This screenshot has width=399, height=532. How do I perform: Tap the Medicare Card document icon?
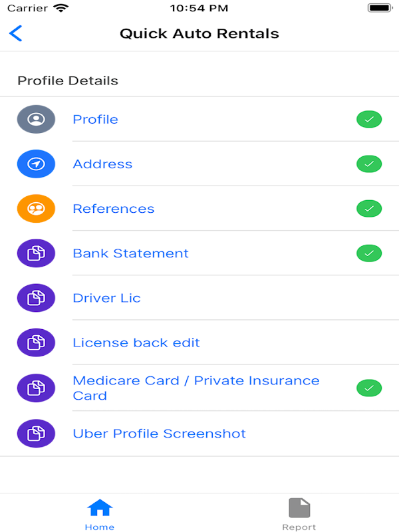point(36,388)
